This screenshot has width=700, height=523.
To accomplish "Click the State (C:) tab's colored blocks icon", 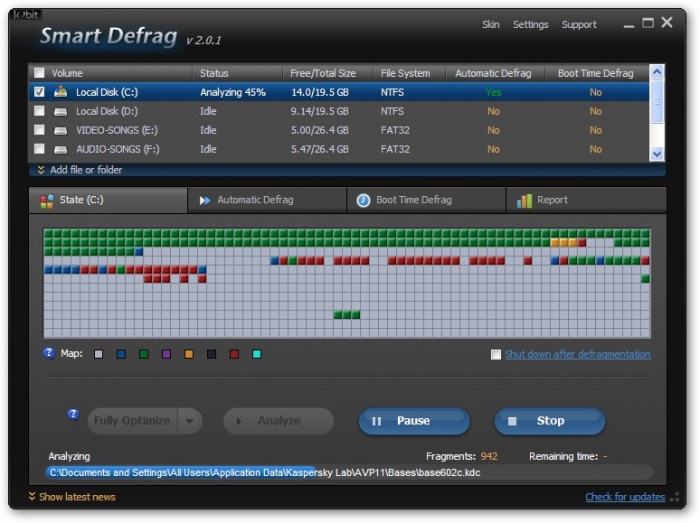I will coord(47,201).
